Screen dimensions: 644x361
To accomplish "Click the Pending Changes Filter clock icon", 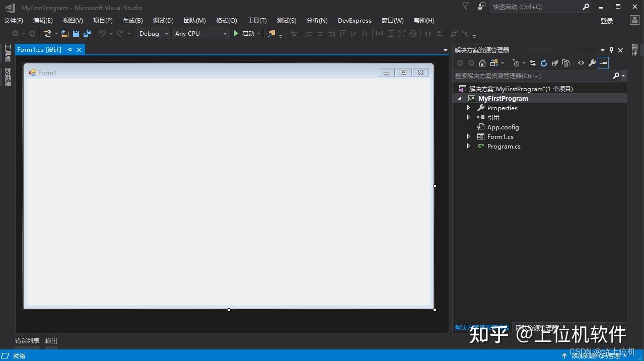I will point(516,63).
